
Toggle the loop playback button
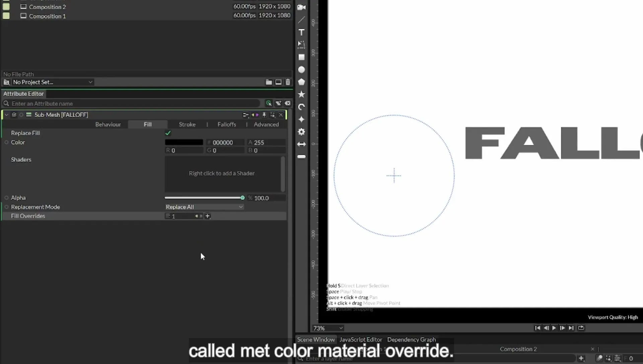tap(581, 328)
